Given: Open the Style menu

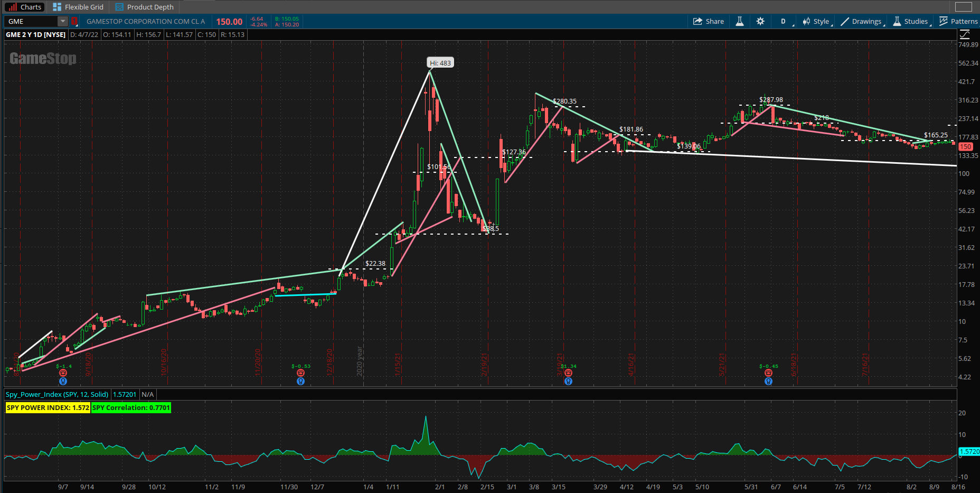Looking at the screenshot, I should pos(817,21).
